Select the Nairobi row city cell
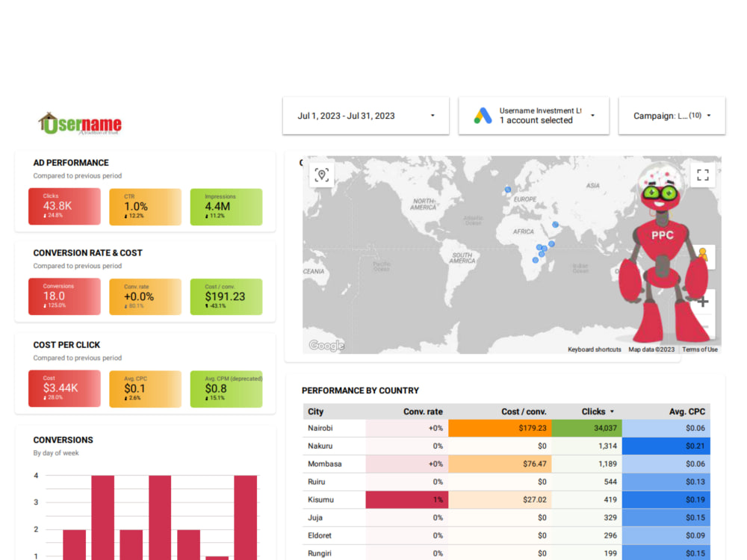The height and width of the screenshot is (560, 747). pos(335,428)
